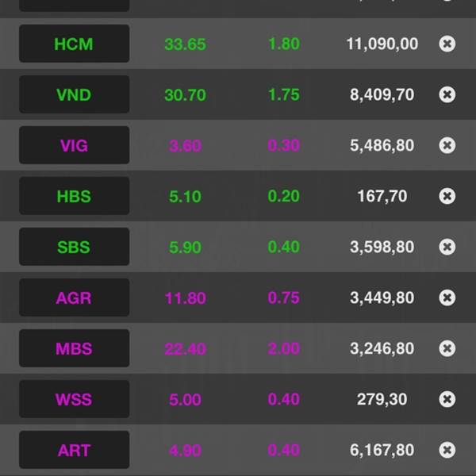This screenshot has width=476, height=476.
Task: Click HCM price 33.65
Action: click(185, 44)
